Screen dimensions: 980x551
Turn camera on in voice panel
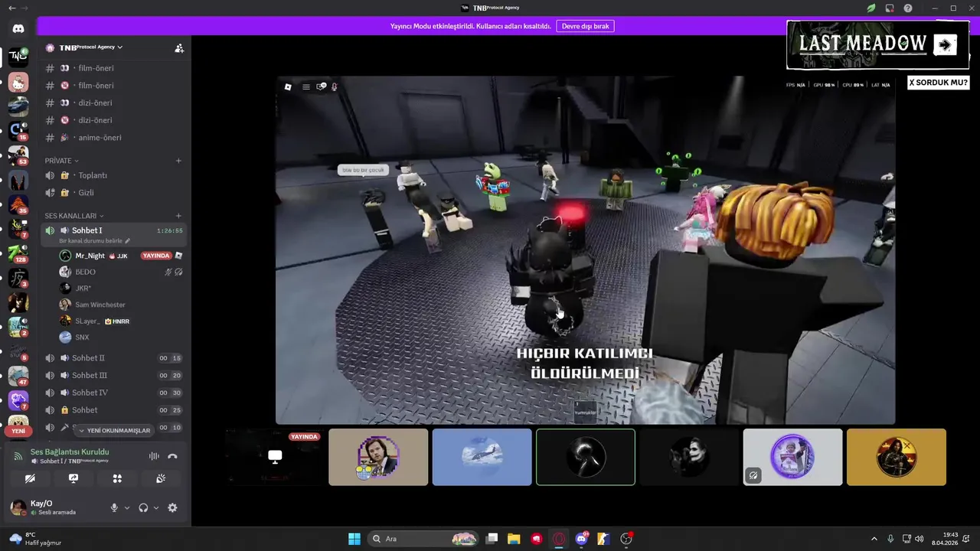[30, 478]
